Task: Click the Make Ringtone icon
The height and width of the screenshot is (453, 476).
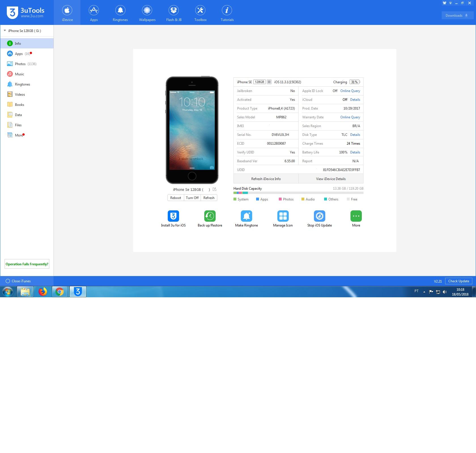Action: coord(246,216)
